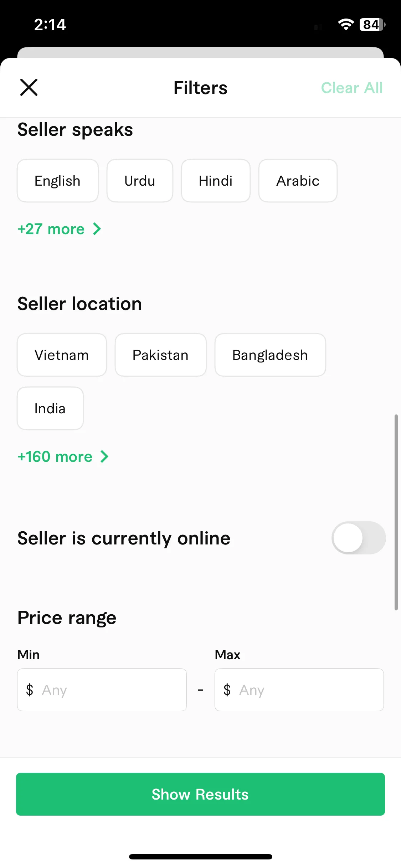Enable Seller is currently online switch
Image resolution: width=401 pixels, height=868 pixels.
(x=359, y=538)
